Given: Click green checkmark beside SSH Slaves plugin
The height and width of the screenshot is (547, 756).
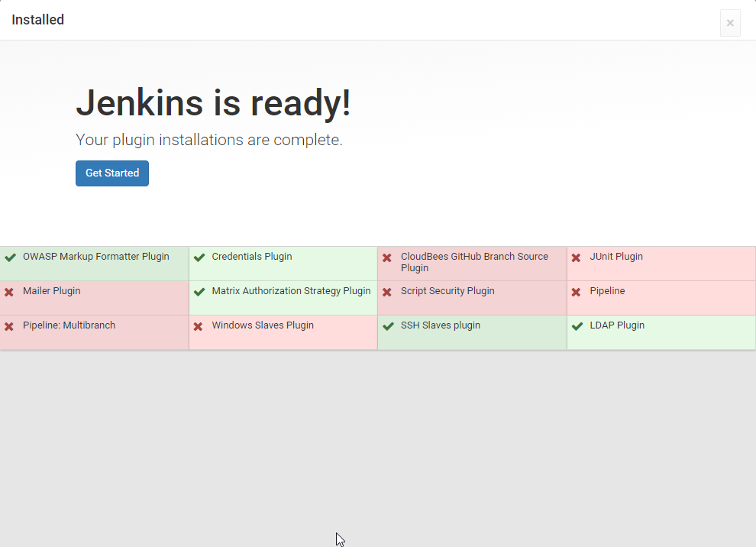Looking at the screenshot, I should (x=388, y=326).
